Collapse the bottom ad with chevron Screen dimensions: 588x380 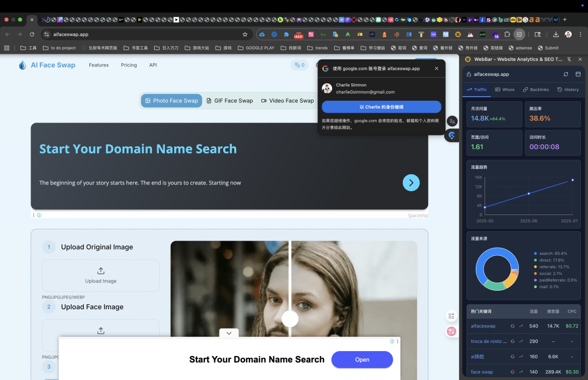tap(229, 333)
